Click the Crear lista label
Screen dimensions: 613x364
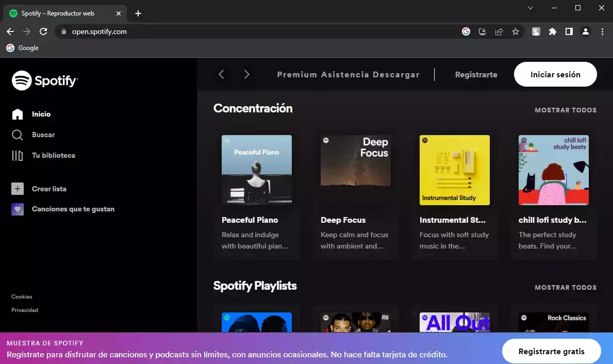49,189
